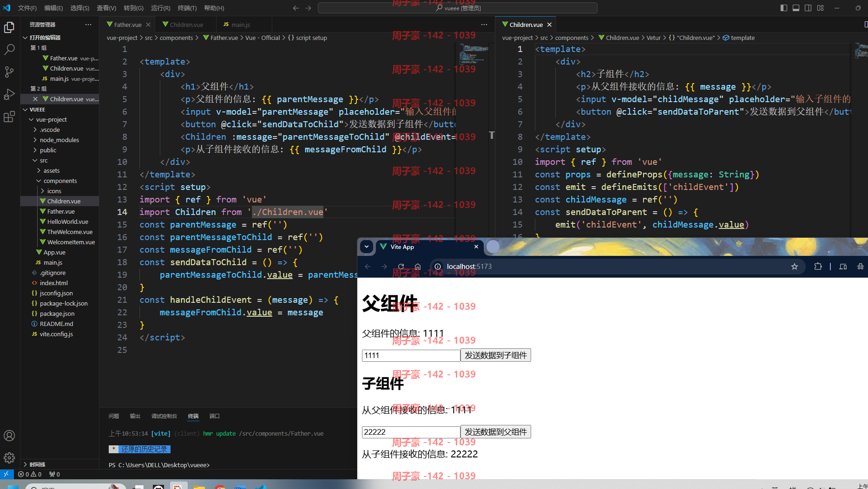Expand the icons folder
The image size is (868, 489).
59,191
